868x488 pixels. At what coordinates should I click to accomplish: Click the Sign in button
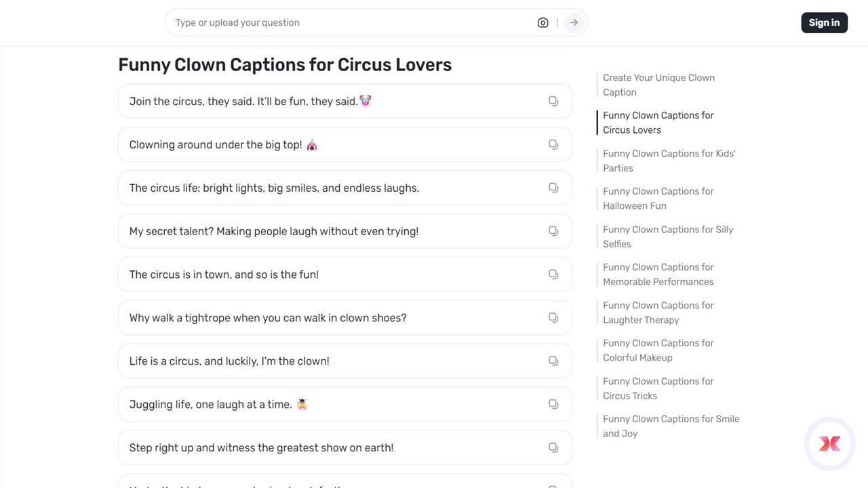click(824, 22)
